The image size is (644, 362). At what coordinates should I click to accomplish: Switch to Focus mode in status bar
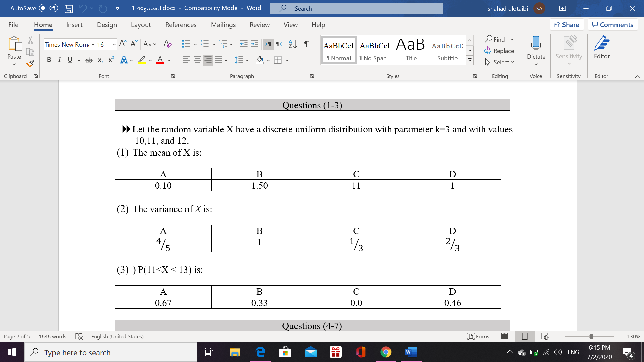pos(478,336)
